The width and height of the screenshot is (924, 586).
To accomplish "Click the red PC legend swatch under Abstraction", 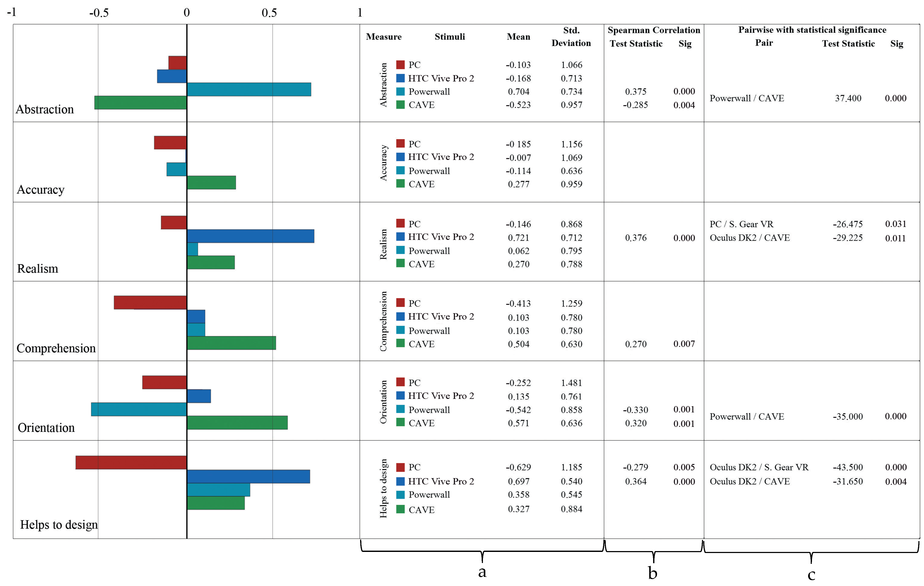I will click(x=400, y=64).
